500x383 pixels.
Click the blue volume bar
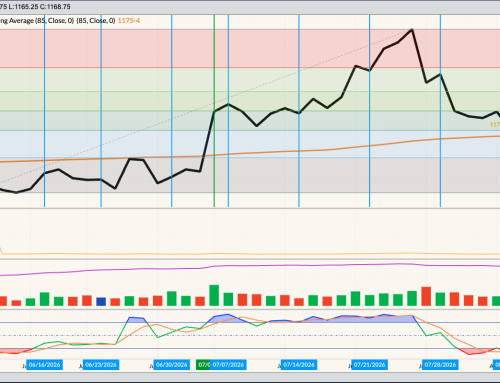[101, 302]
